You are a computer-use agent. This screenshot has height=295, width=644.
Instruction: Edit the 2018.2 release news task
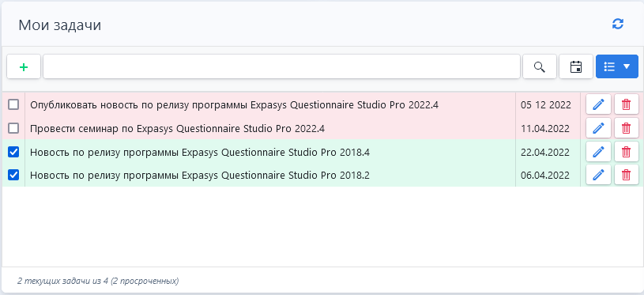point(598,176)
